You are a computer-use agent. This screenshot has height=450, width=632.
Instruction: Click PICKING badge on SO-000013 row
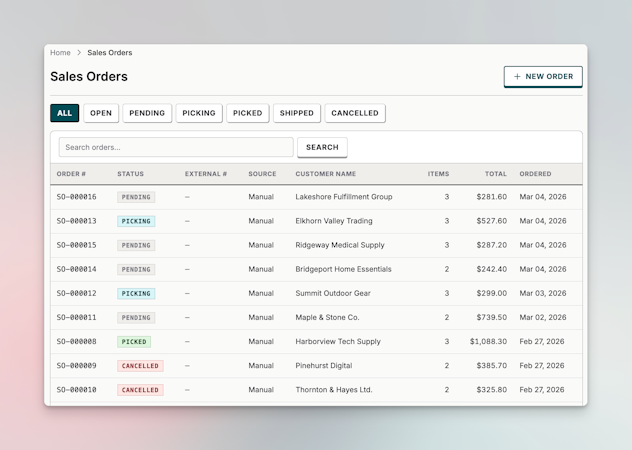(136, 221)
